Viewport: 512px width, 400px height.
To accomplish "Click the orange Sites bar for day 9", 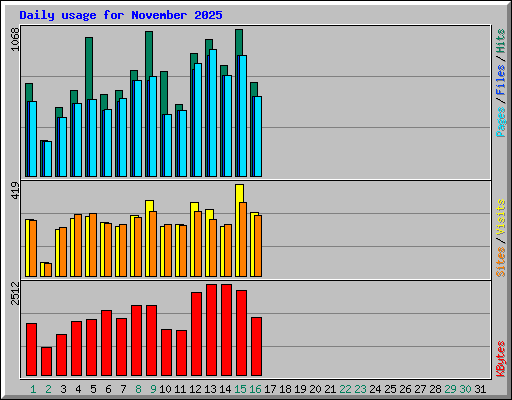I will click(x=153, y=244).
